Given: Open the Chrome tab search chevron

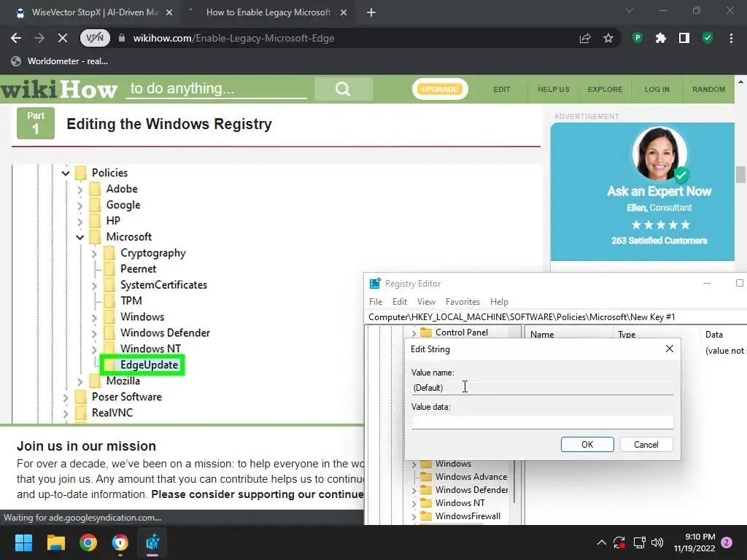Looking at the screenshot, I should pyautogui.click(x=630, y=10).
